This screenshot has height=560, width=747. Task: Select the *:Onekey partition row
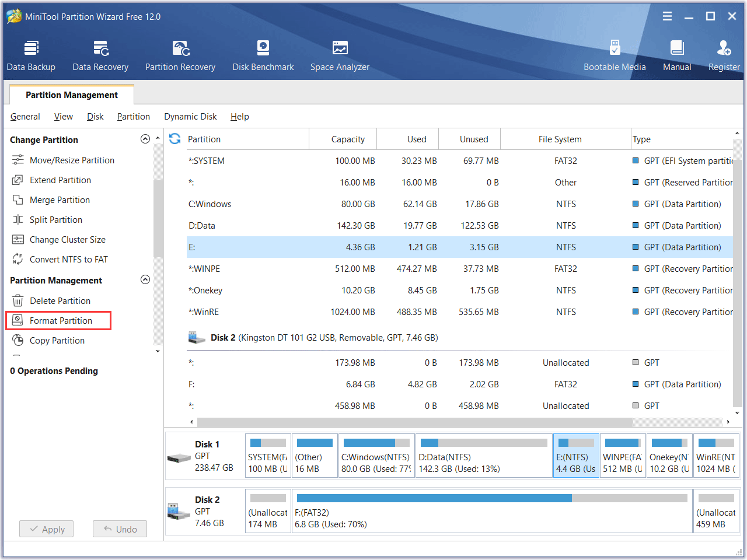459,290
